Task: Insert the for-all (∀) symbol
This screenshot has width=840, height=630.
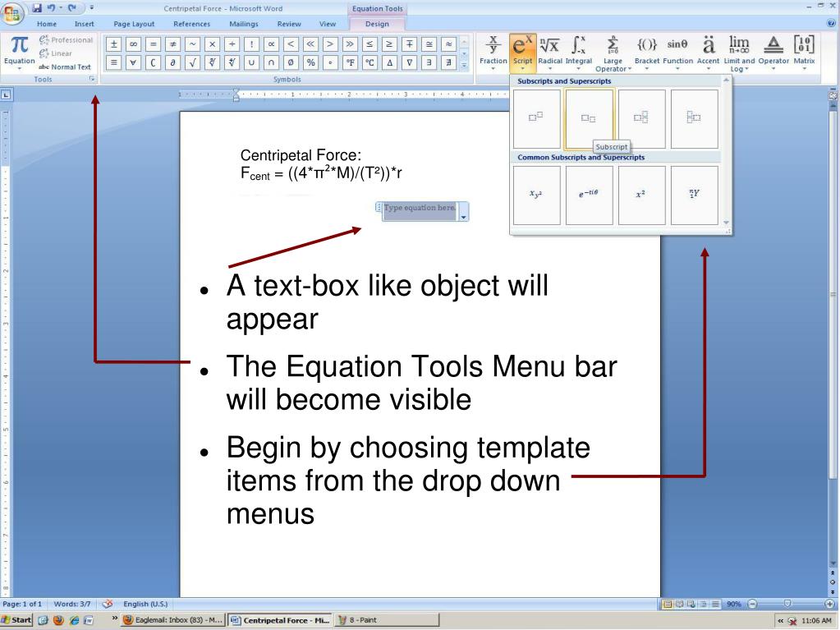Action: point(133,62)
